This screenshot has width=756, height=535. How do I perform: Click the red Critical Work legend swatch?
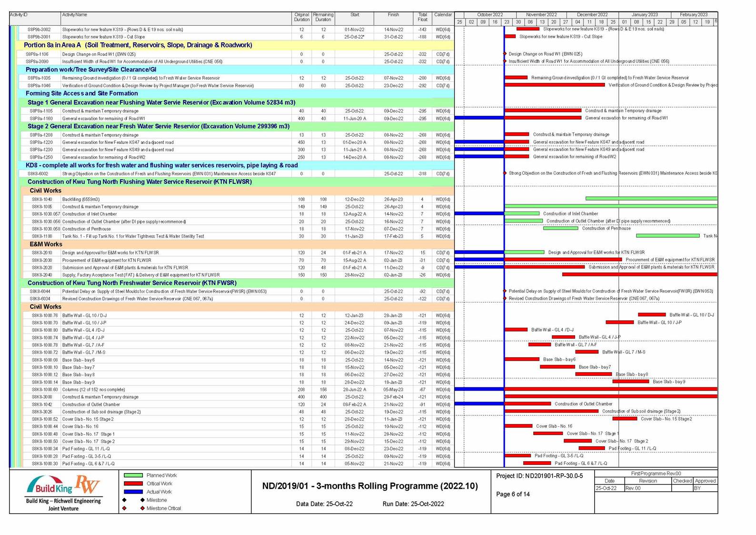tap(133, 484)
